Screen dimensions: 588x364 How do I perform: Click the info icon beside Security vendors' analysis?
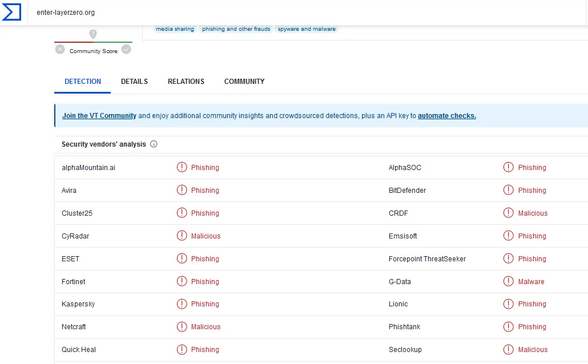[154, 144]
